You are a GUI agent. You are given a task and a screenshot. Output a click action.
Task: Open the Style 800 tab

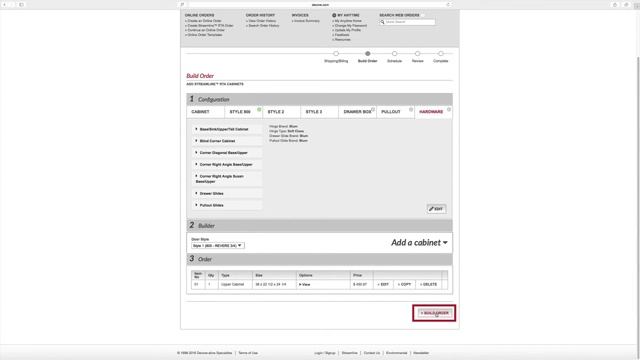click(243, 112)
